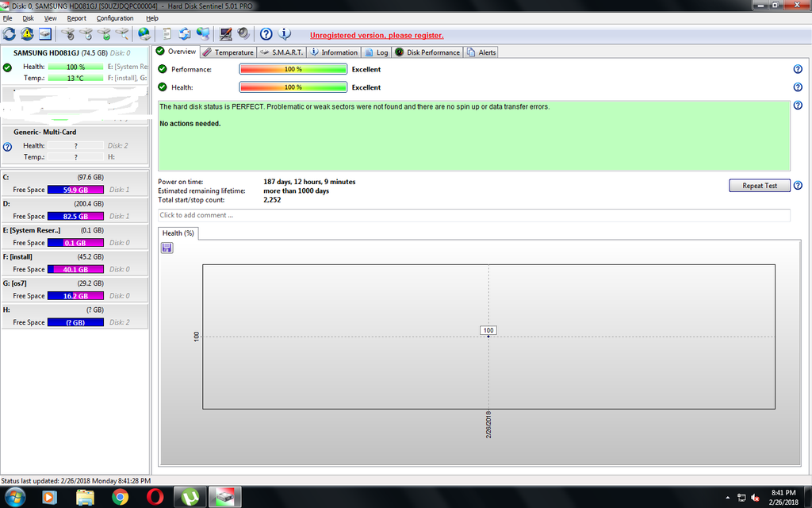Switch to the Alerts tab
The image size is (812, 508).
pyautogui.click(x=481, y=52)
